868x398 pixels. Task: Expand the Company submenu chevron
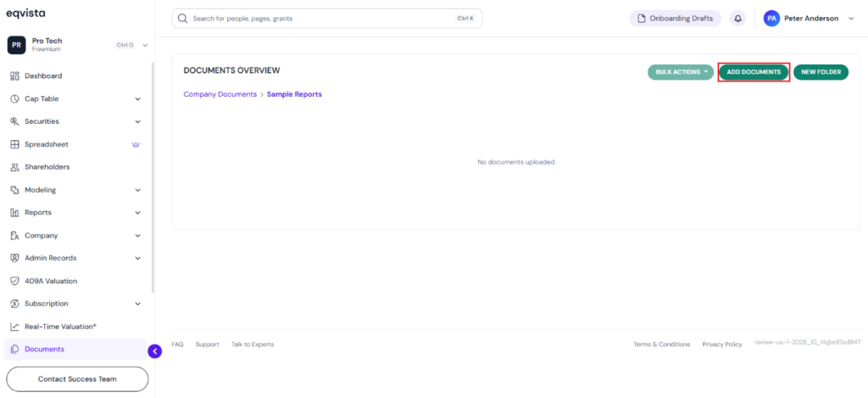(138, 236)
